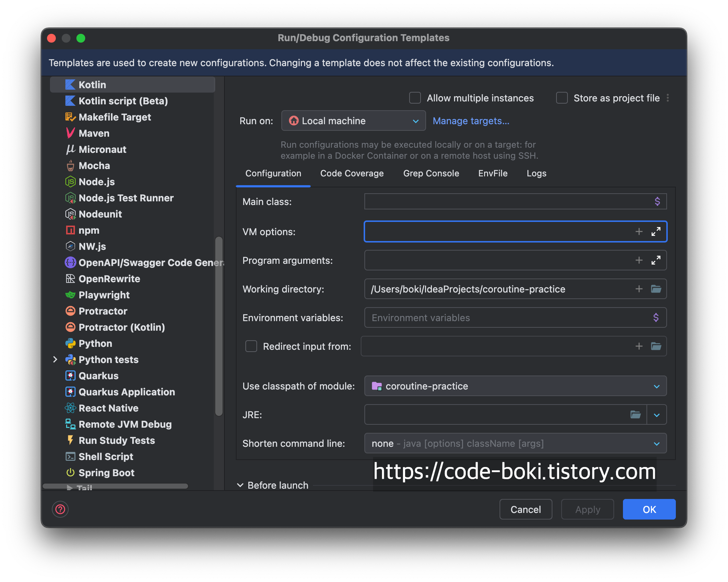Switch to the Code Coverage tab
The height and width of the screenshot is (582, 728).
352,173
